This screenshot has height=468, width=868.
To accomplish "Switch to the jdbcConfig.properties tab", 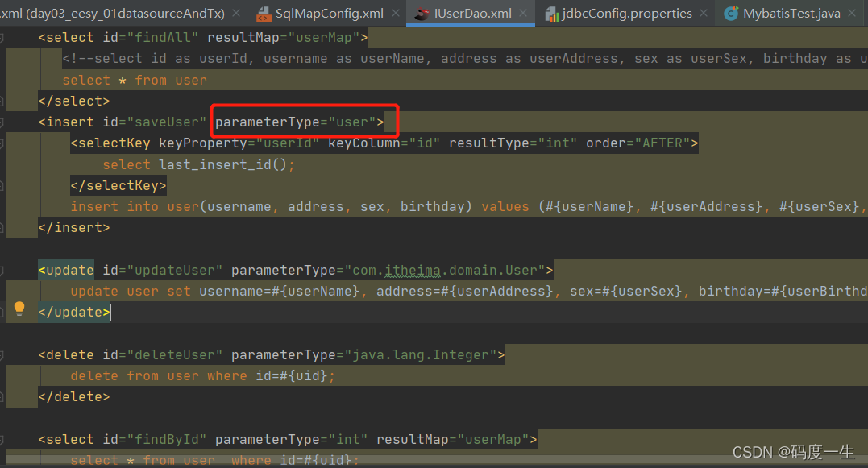I will [x=627, y=13].
